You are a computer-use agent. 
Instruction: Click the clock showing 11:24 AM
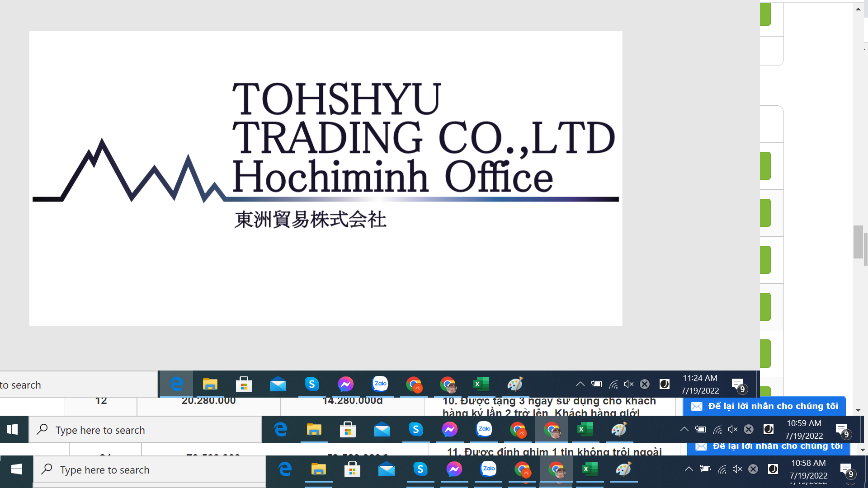[x=700, y=385]
